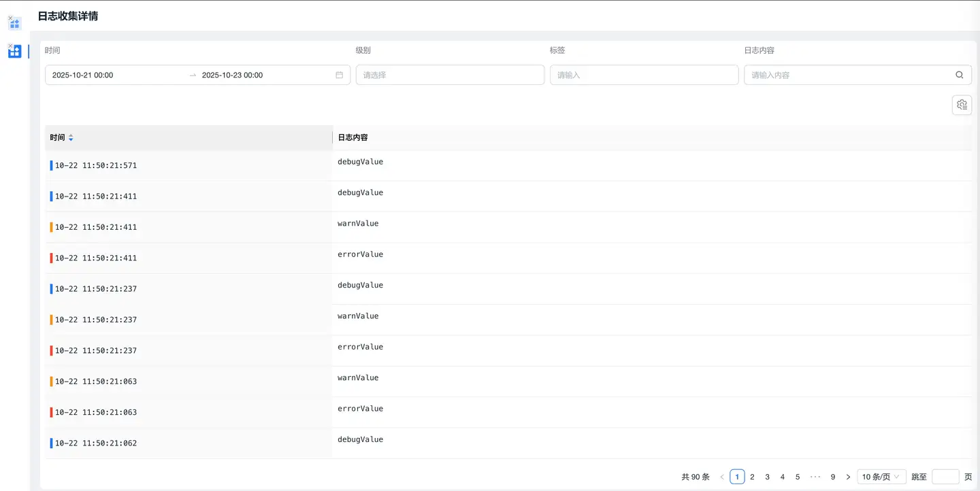The image size is (980, 491).
Task: Click the pagination ellipsis to jump pages
Action: [815, 477]
